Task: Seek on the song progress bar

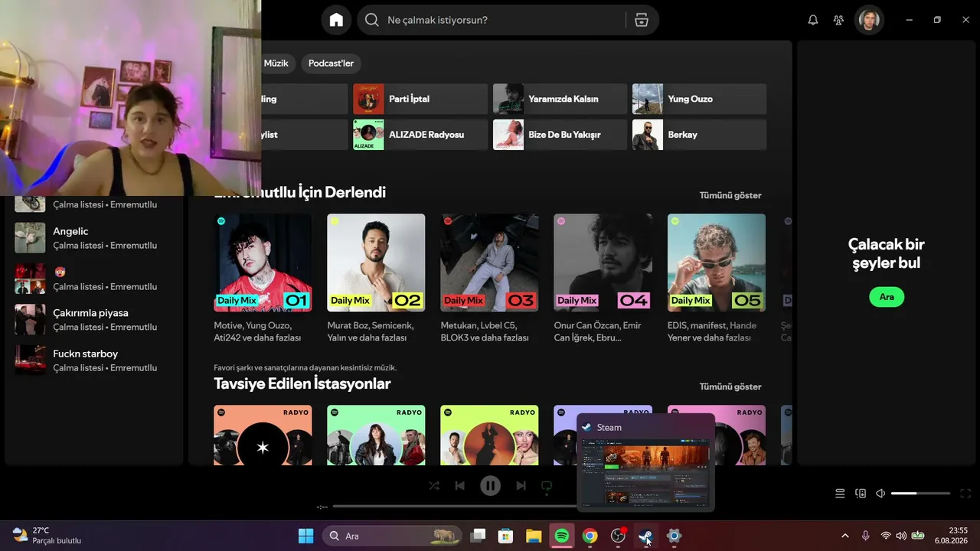Action: (455, 506)
